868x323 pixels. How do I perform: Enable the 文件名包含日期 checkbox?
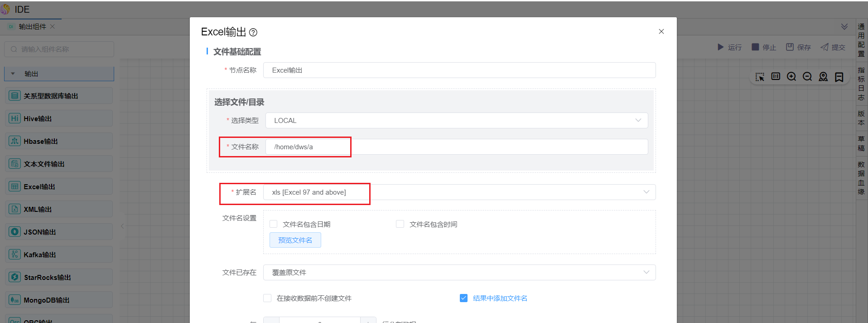274,224
